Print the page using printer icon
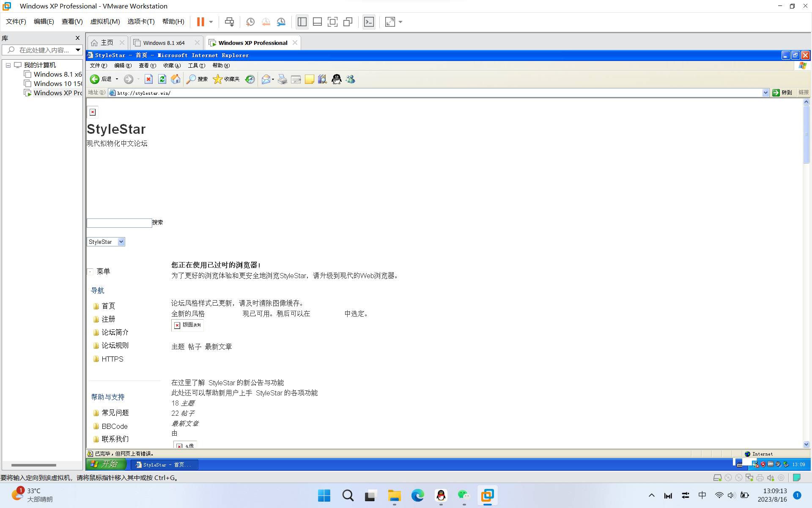The width and height of the screenshot is (812, 508). (282, 79)
